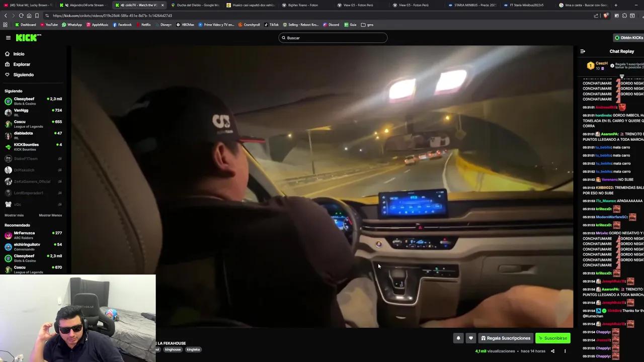Image resolution: width=644 pixels, height=362 pixels.
Task: Click the Regala Suscripciones button
Action: point(506,338)
